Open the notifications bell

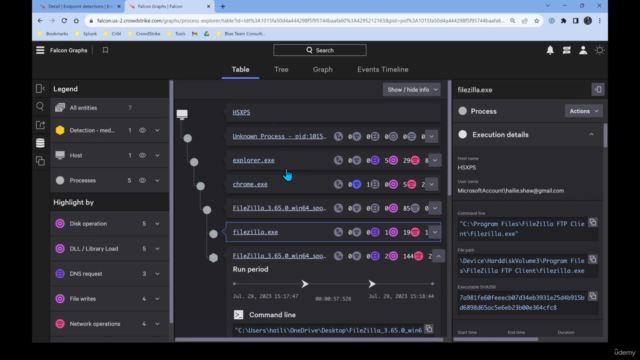(550, 50)
